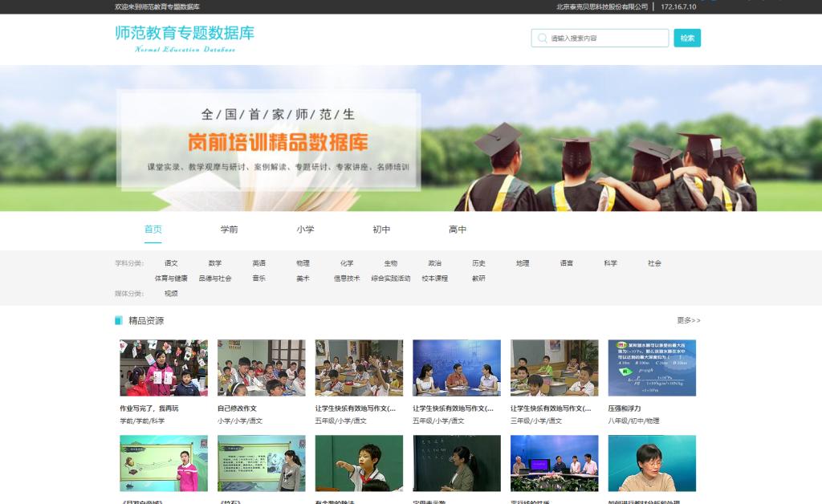Open thumbnail of boy in red scarf pointing
This screenshot has width=822, height=504.
(x=359, y=463)
